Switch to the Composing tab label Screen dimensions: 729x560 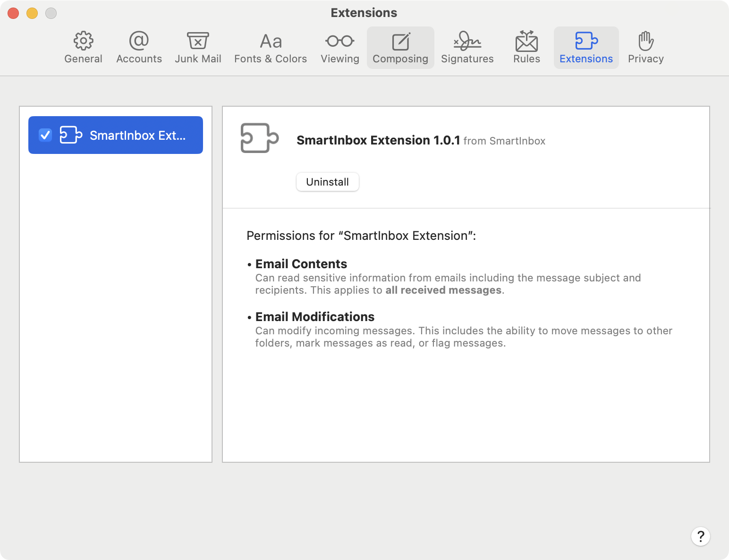(x=400, y=59)
